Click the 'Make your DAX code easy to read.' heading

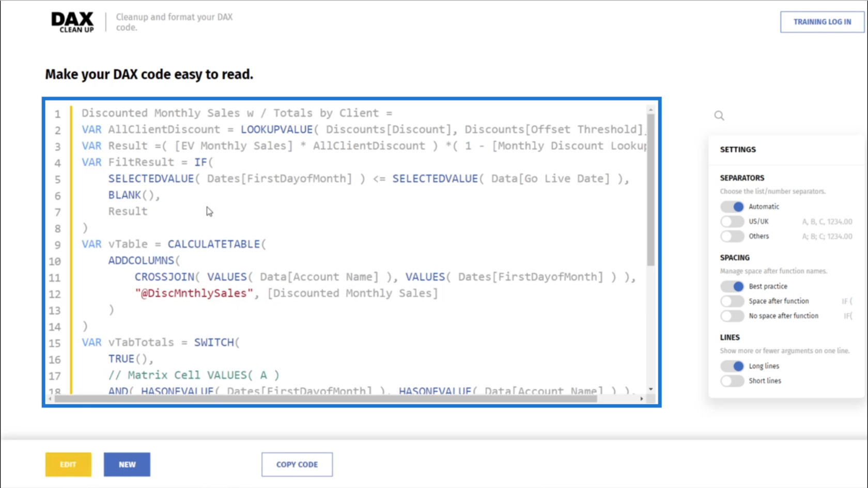coord(149,74)
